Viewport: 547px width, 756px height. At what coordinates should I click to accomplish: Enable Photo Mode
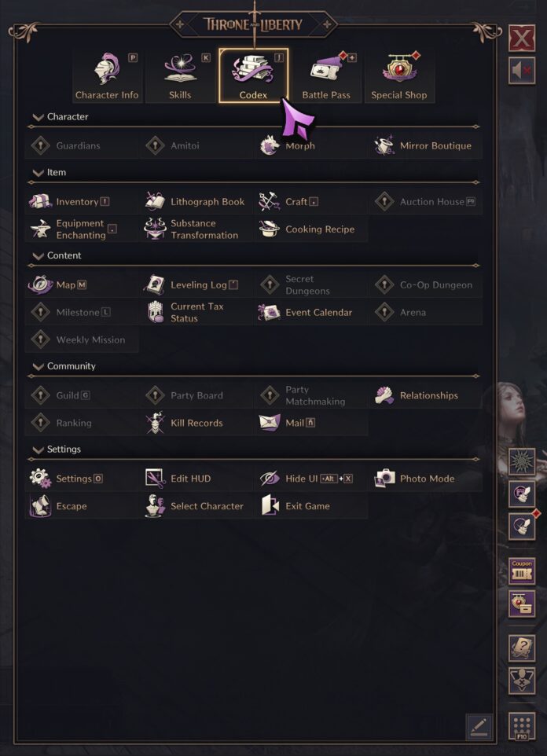(x=424, y=478)
